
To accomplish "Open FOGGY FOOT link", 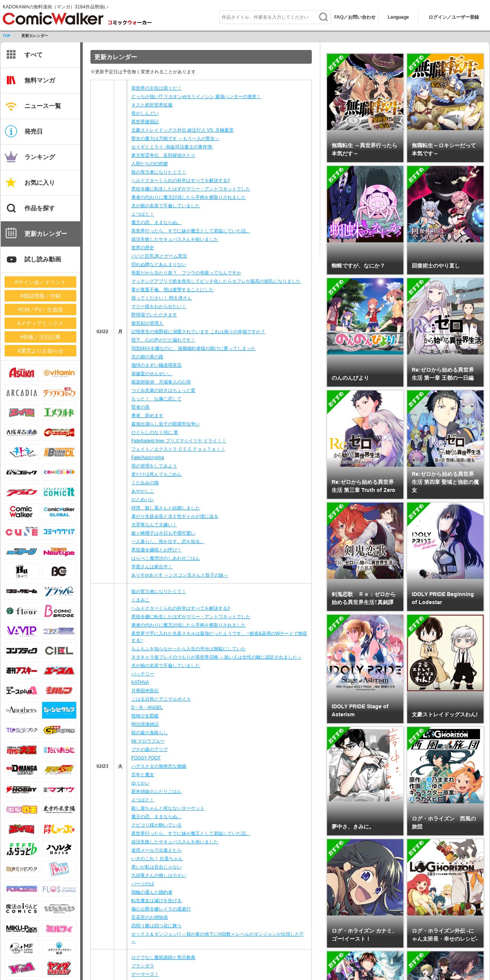I will [x=146, y=758].
